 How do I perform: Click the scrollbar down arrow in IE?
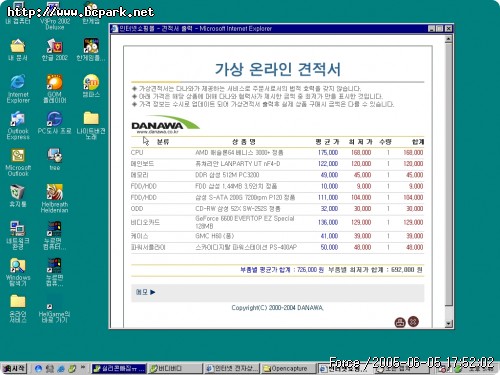click(x=449, y=323)
